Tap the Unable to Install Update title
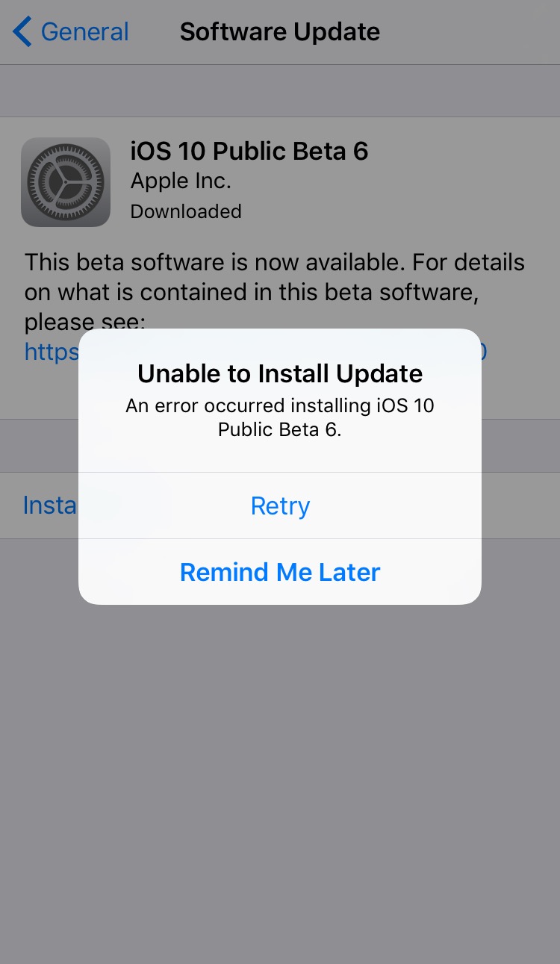The width and height of the screenshot is (560, 964). click(280, 373)
